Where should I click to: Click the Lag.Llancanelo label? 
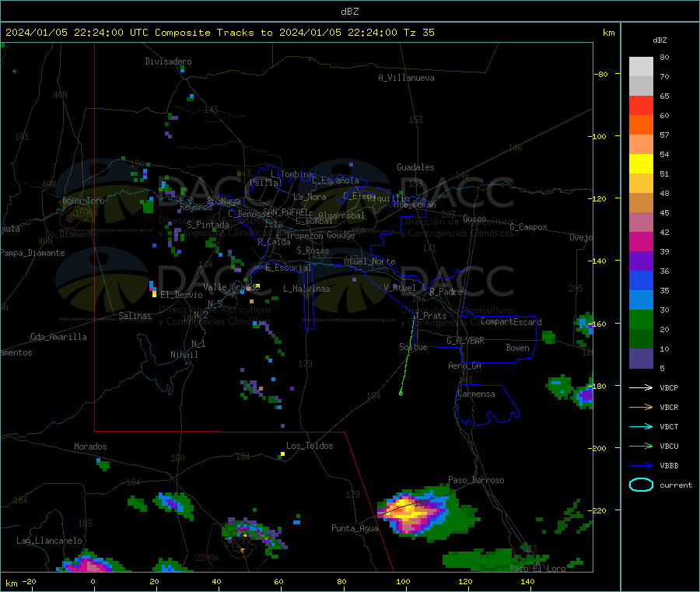click(x=49, y=541)
